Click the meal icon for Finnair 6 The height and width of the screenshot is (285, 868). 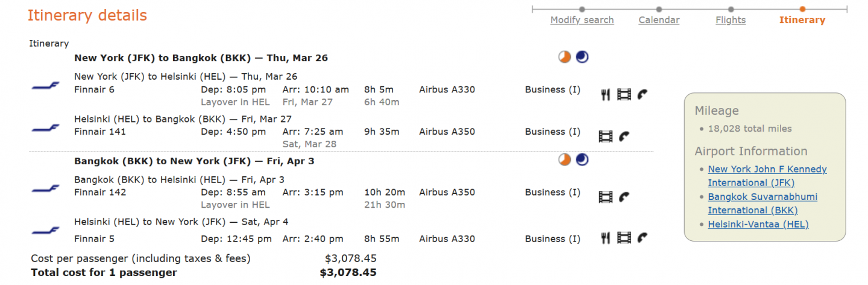(x=606, y=94)
